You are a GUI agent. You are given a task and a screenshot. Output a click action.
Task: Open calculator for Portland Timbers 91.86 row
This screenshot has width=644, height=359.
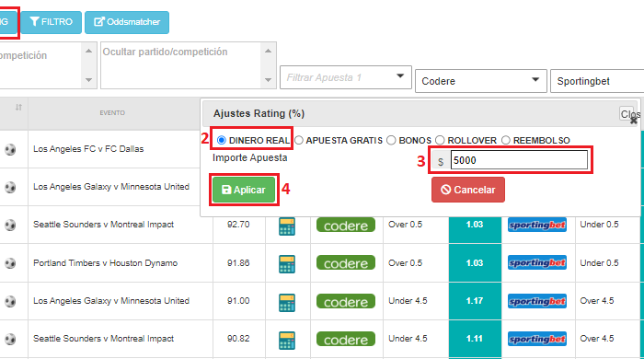point(287,264)
